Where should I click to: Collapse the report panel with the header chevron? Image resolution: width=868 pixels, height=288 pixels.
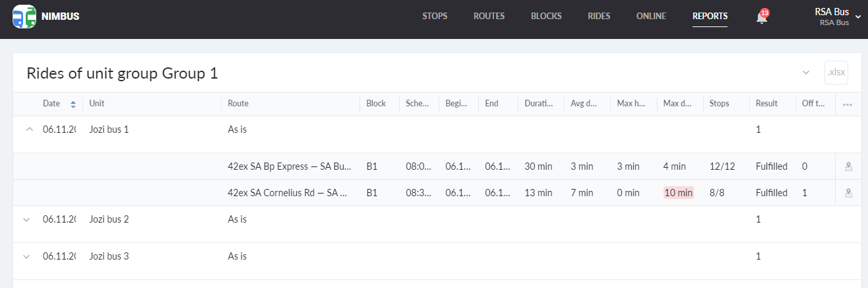click(x=806, y=73)
